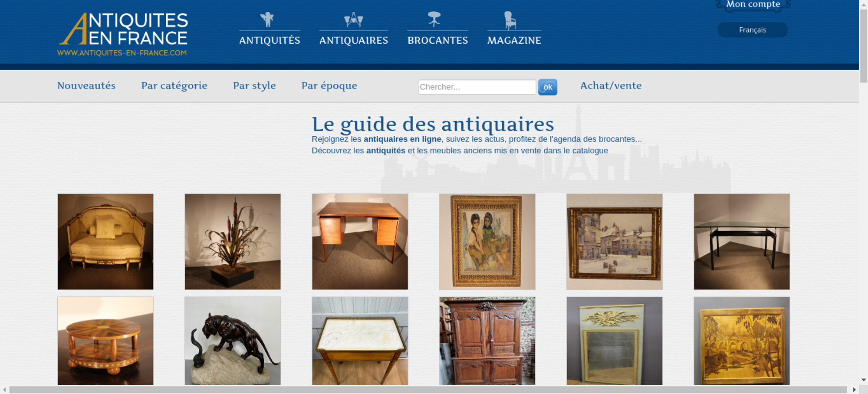Screen dimensions: 868x394
Task: Click the cherub icon above Antiquités
Action: (x=267, y=20)
